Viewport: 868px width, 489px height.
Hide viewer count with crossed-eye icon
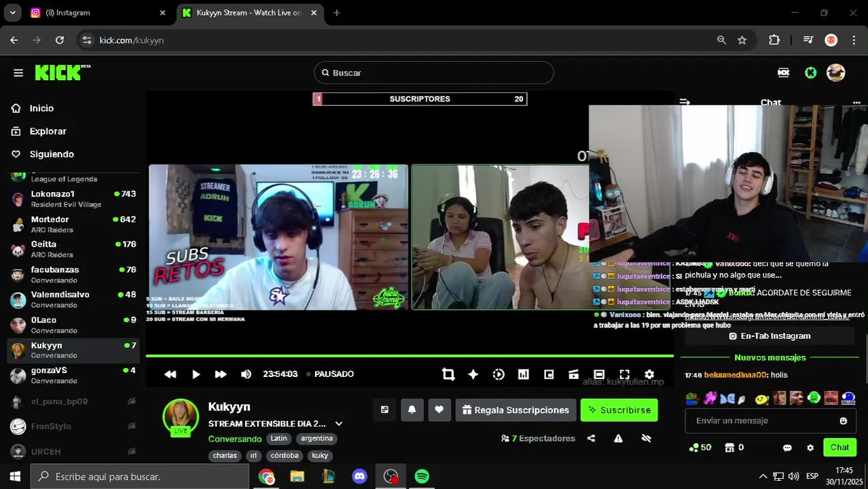coord(646,439)
